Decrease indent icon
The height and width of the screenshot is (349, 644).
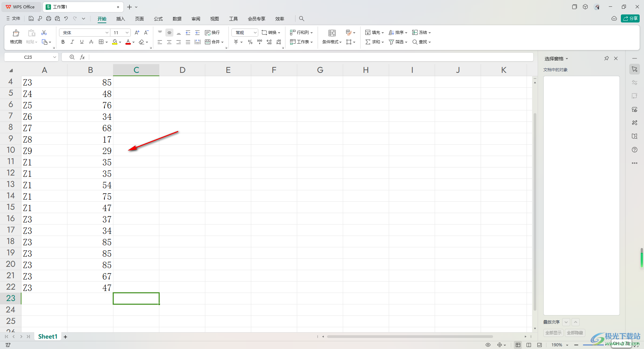[188, 33]
